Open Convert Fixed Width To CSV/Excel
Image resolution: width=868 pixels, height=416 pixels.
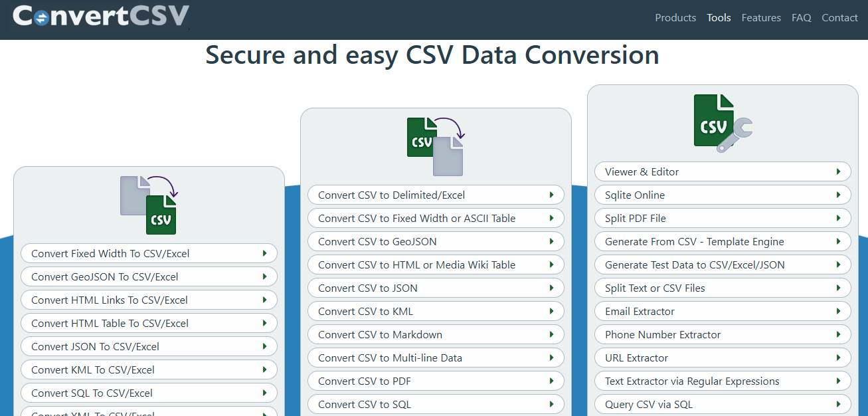click(149, 253)
